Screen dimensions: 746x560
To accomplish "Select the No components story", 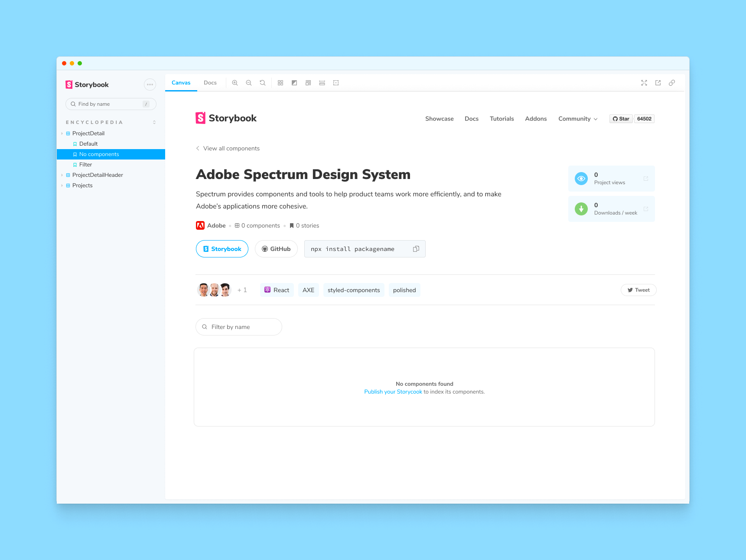I will 111,154.
